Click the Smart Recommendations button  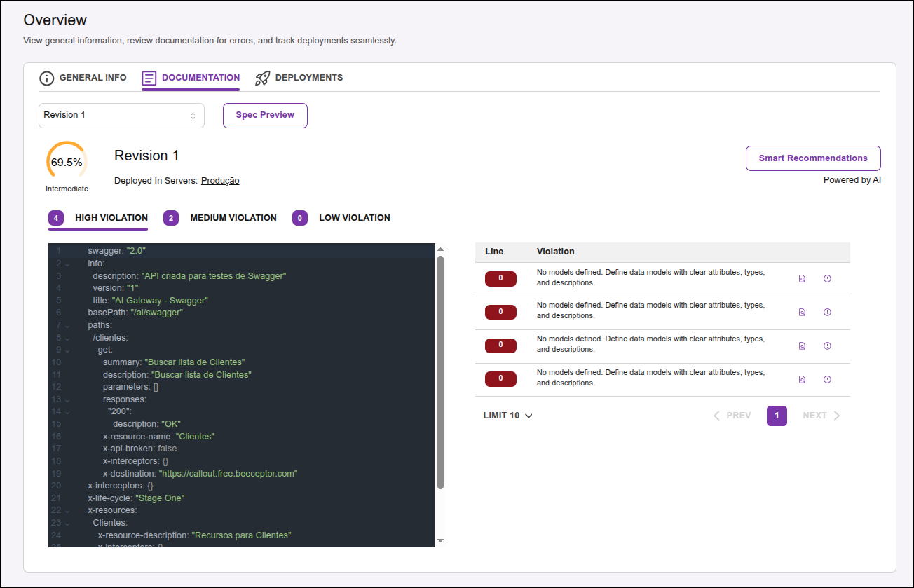[813, 158]
